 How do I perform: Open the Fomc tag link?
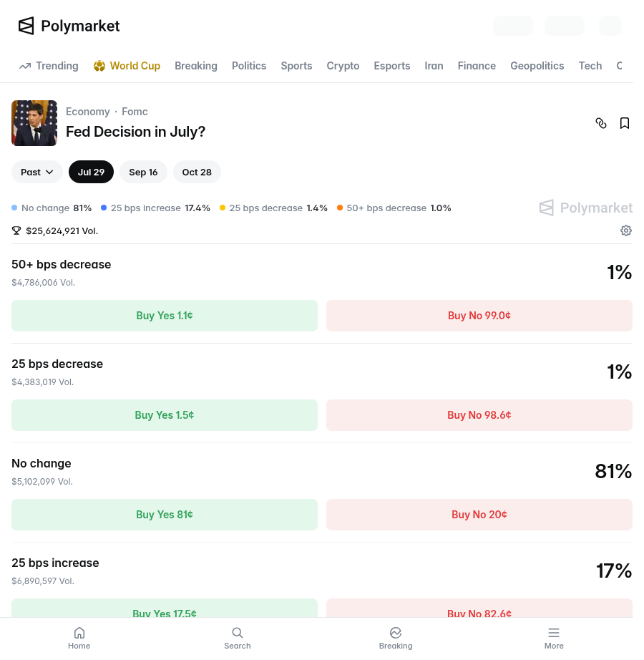click(x=135, y=112)
